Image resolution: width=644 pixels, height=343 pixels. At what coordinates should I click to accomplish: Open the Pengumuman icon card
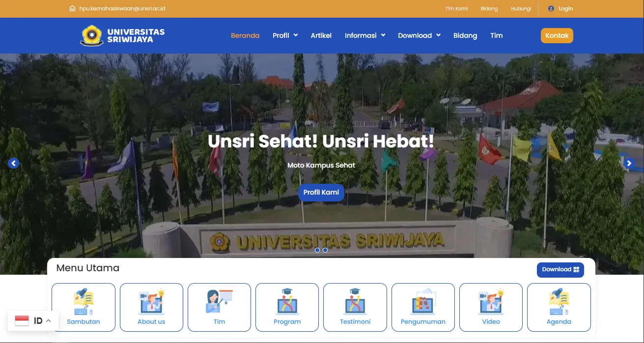point(423,307)
